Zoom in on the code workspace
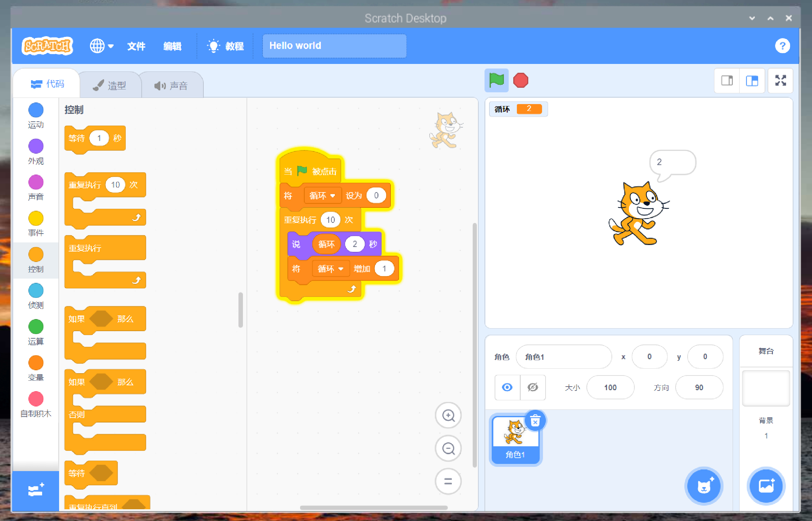 pos(448,415)
